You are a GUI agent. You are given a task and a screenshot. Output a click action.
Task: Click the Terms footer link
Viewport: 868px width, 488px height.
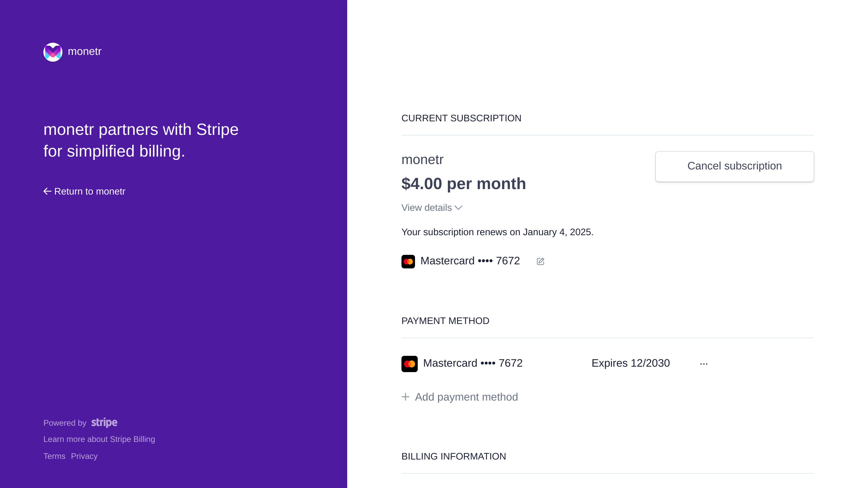(x=54, y=456)
